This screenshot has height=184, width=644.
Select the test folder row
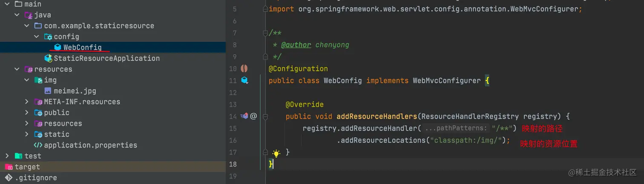click(113, 156)
